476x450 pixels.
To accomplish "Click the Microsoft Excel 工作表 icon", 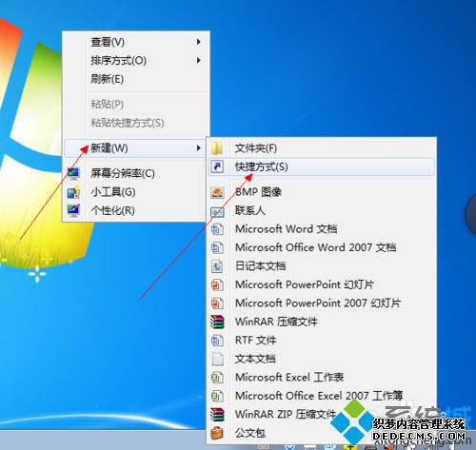I will [217, 378].
